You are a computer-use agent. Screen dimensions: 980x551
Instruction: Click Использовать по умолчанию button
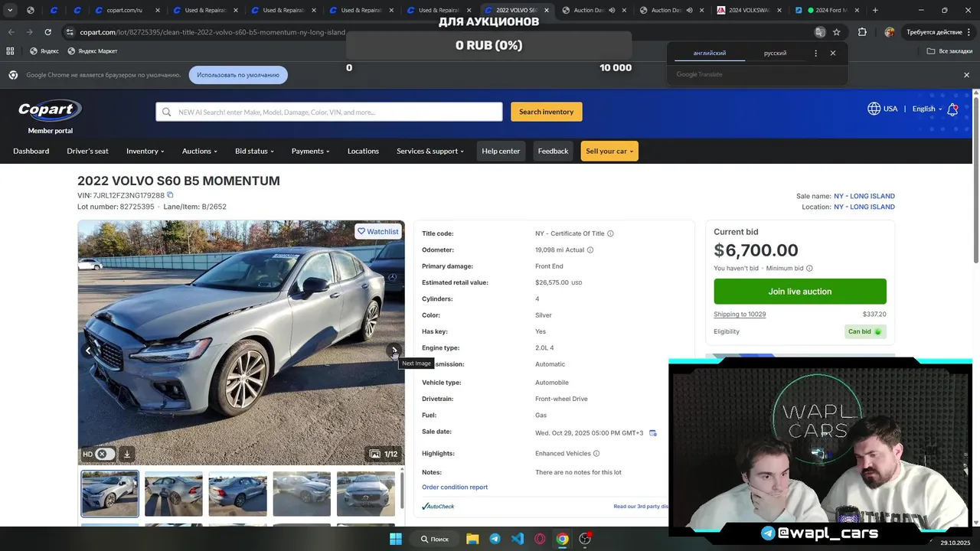pyautogui.click(x=238, y=75)
